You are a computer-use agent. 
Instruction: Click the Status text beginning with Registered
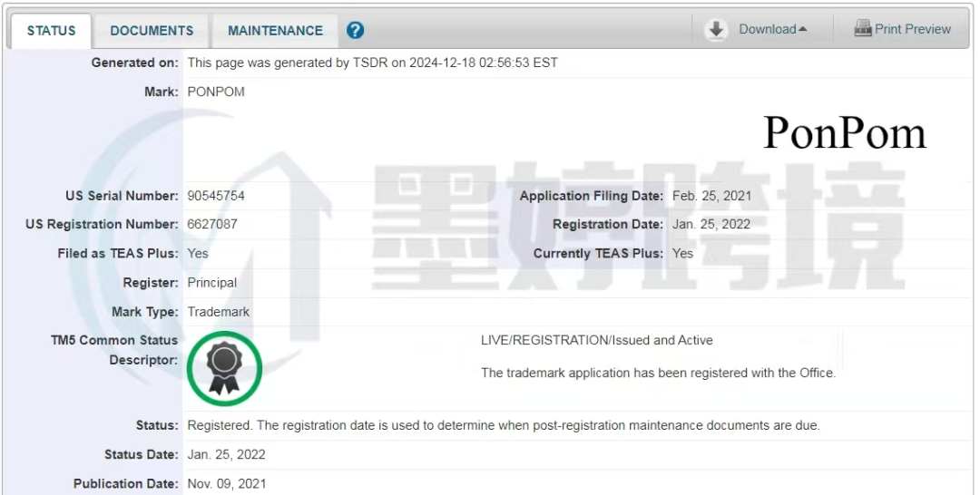tap(504, 426)
